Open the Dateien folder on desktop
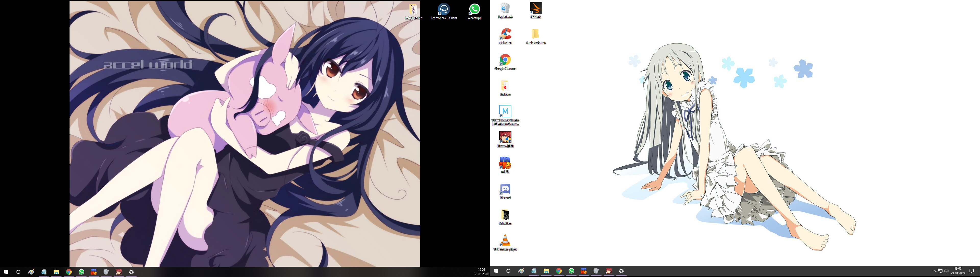The height and width of the screenshot is (277, 980). [x=505, y=86]
